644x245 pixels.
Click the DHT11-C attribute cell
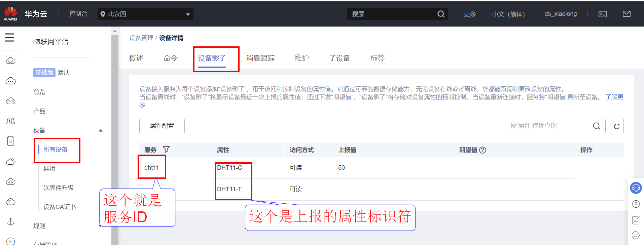(x=229, y=168)
